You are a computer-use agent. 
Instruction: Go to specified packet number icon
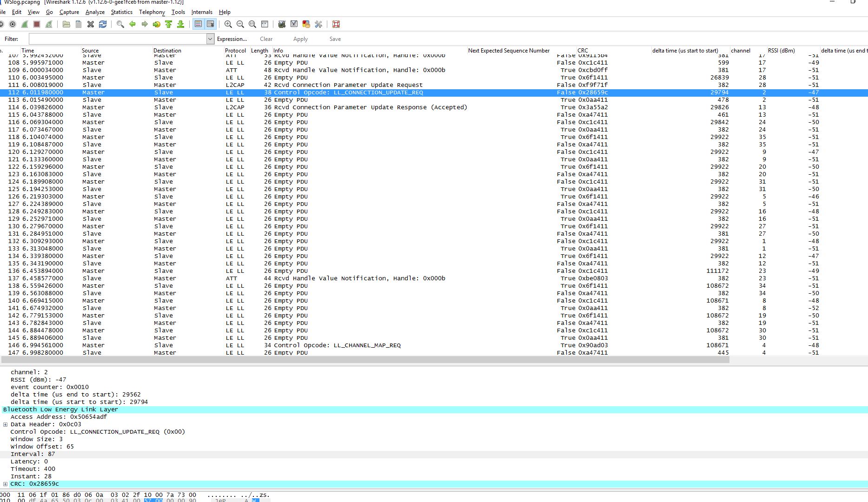coord(157,24)
